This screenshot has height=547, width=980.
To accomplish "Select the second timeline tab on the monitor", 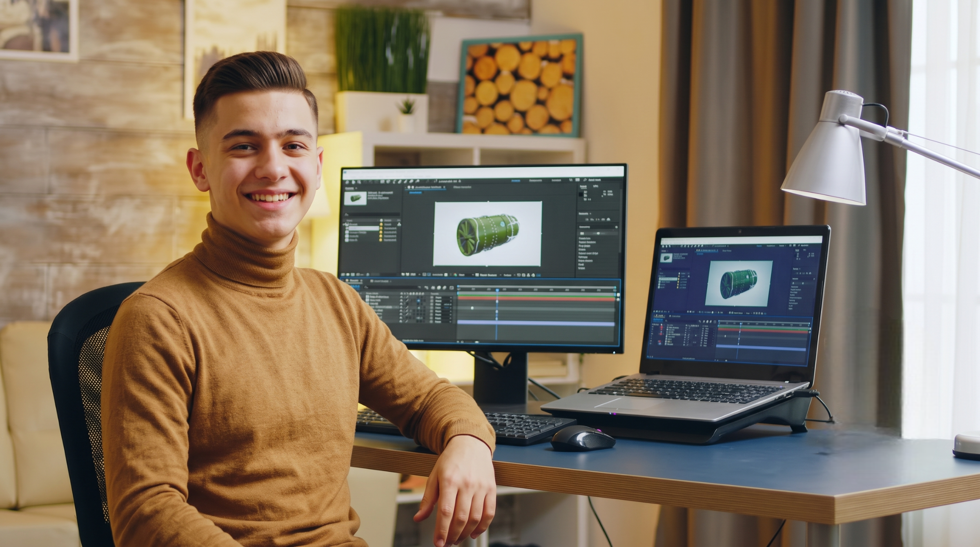I will (x=381, y=281).
